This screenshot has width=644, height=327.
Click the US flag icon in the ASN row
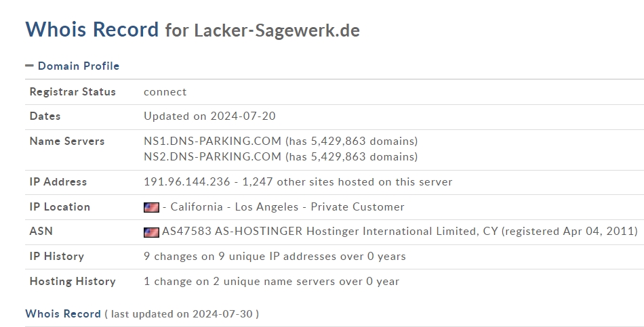coord(151,232)
